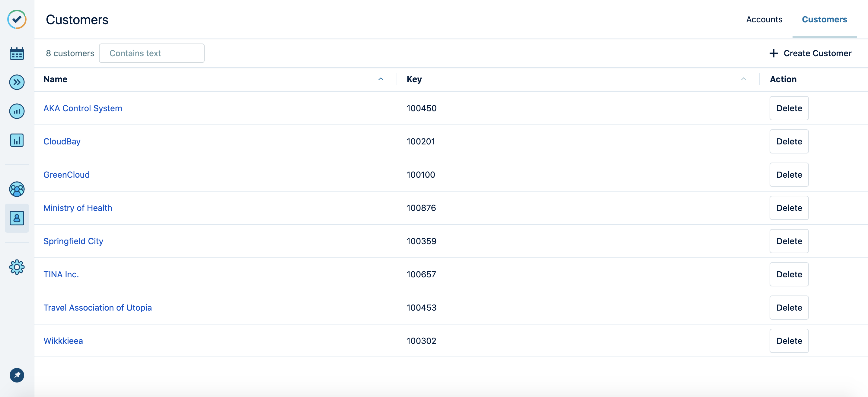Open the Ministry of Health customer
Viewport: 868px width, 397px height.
point(78,208)
